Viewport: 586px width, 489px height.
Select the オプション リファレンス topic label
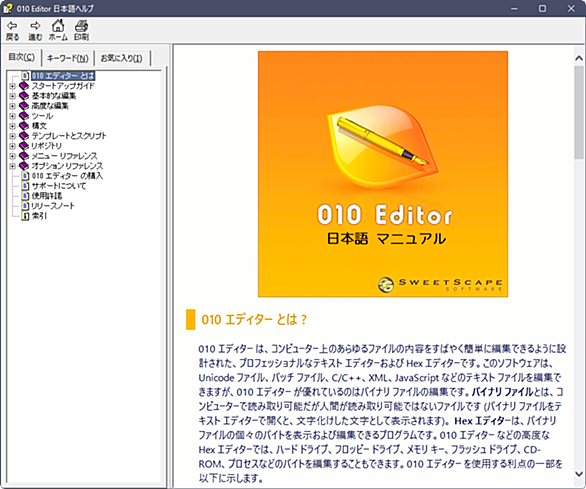67,166
